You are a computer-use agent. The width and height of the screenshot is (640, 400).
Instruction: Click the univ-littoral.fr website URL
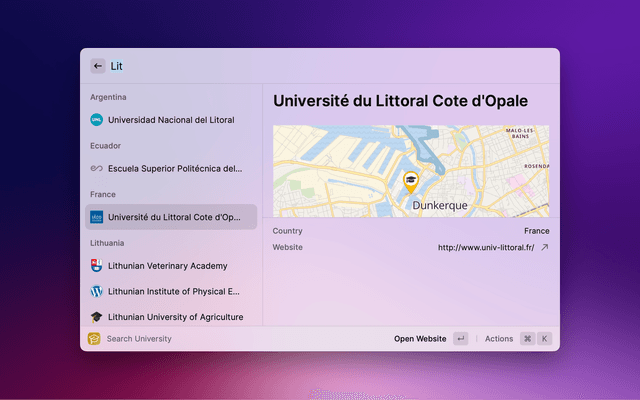tap(486, 247)
